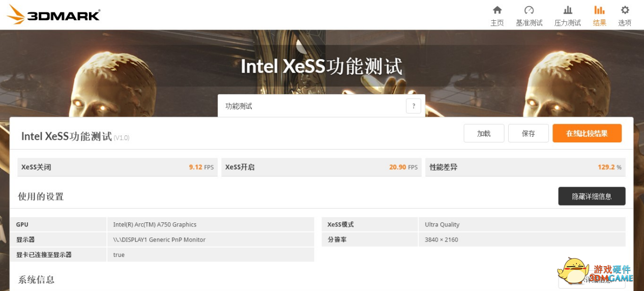Select the XeSS关闭 9.12 FPS result

(x=118, y=167)
